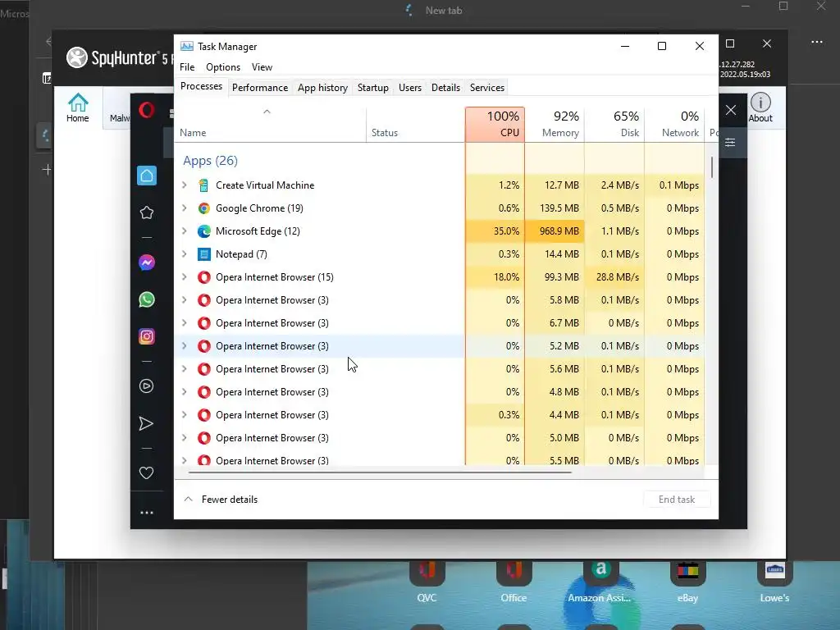The height and width of the screenshot is (630, 840).
Task: Switch to Services tab
Action: point(487,87)
